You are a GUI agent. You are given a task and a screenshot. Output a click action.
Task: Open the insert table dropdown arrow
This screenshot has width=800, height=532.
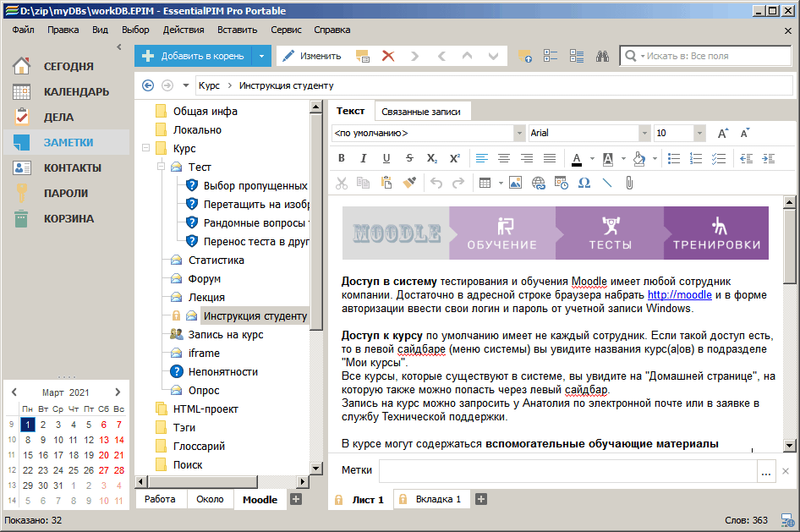point(501,183)
